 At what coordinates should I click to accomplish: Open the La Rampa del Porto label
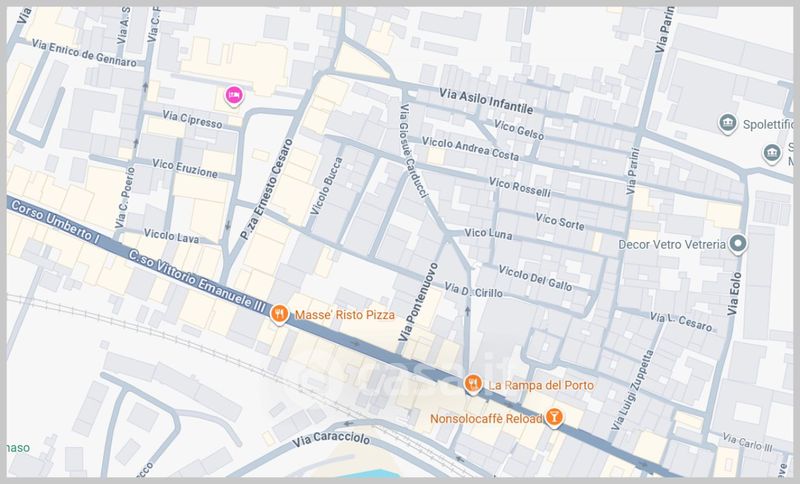coord(541,385)
